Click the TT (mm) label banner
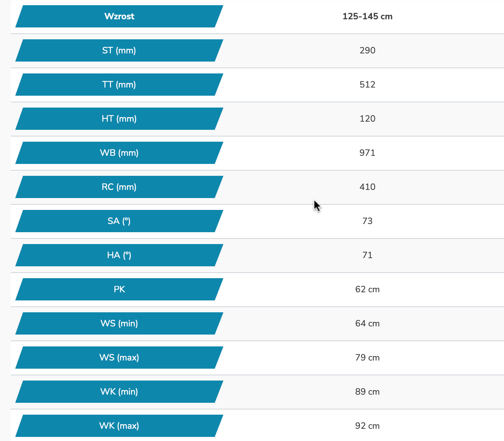This screenshot has width=504, height=441. pyautogui.click(x=119, y=85)
